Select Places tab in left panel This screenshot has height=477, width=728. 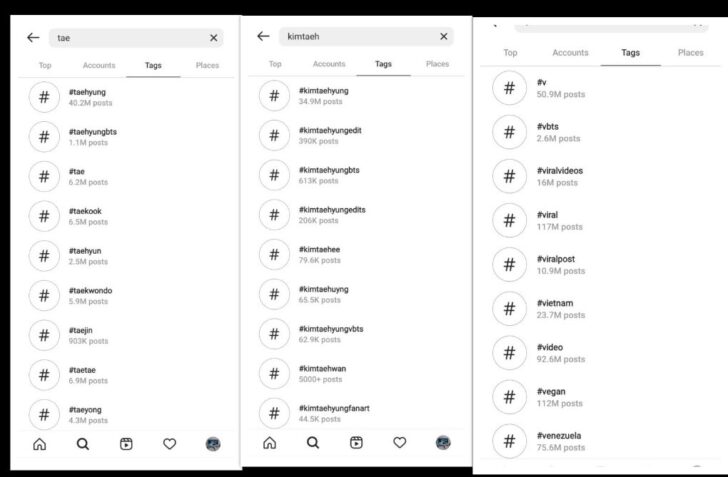207,65
